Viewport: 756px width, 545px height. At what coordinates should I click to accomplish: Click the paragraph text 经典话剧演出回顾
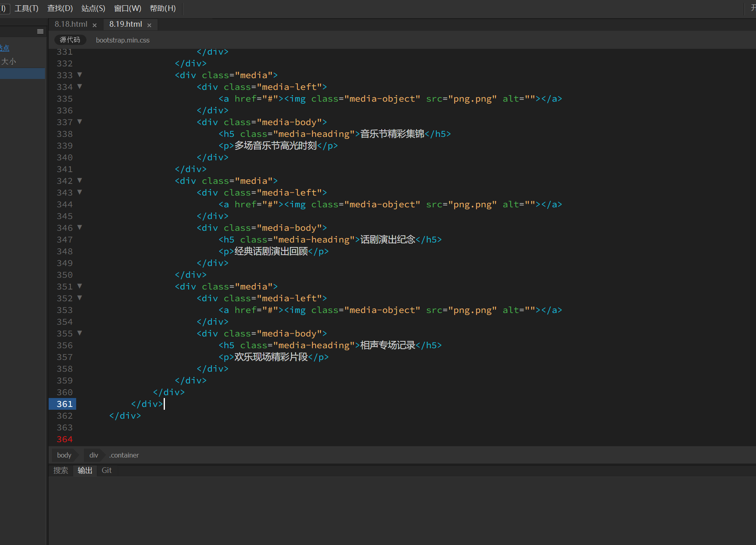(271, 251)
